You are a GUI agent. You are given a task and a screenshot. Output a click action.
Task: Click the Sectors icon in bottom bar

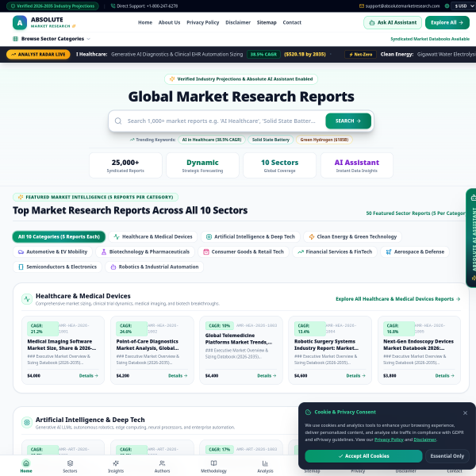click(x=70, y=463)
